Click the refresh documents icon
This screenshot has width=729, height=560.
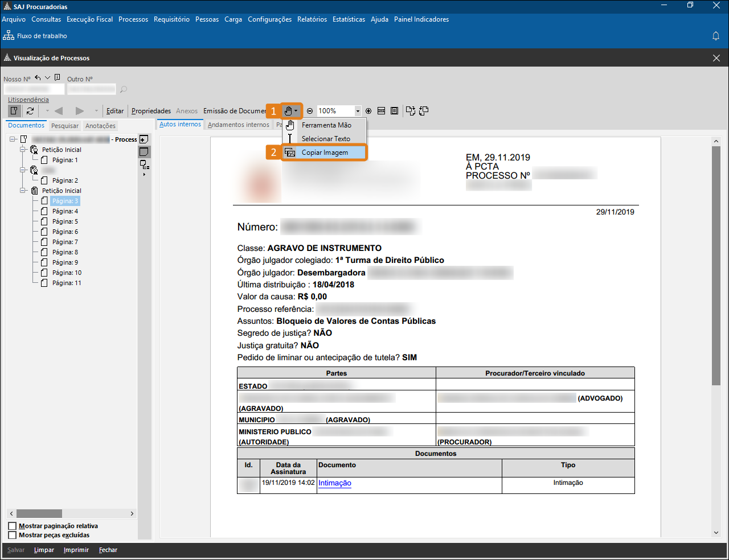(30, 111)
